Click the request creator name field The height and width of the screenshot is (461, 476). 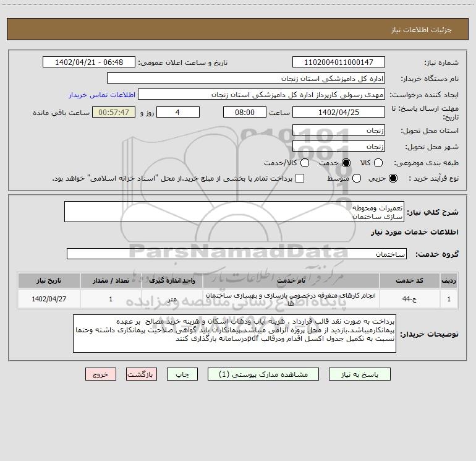coord(261,95)
